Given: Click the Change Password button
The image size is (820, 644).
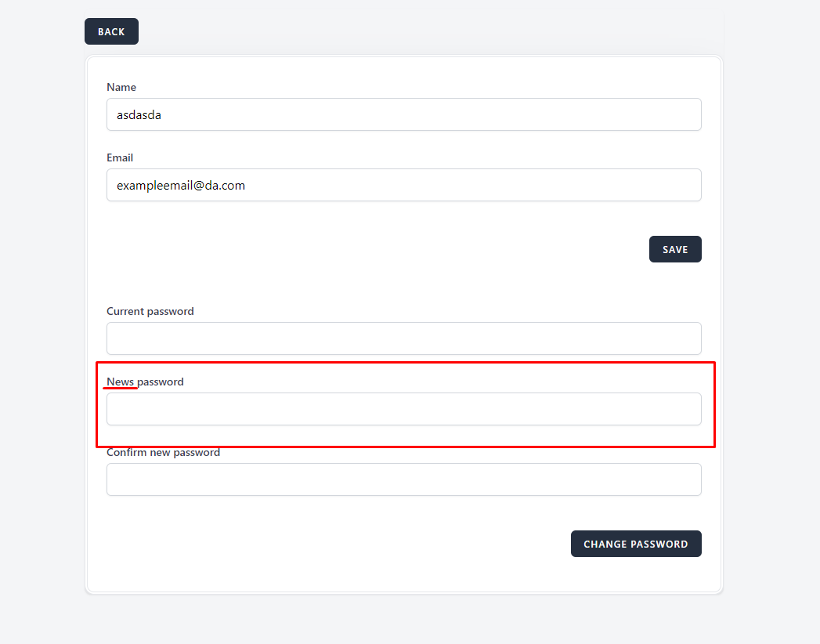Looking at the screenshot, I should pos(635,544).
